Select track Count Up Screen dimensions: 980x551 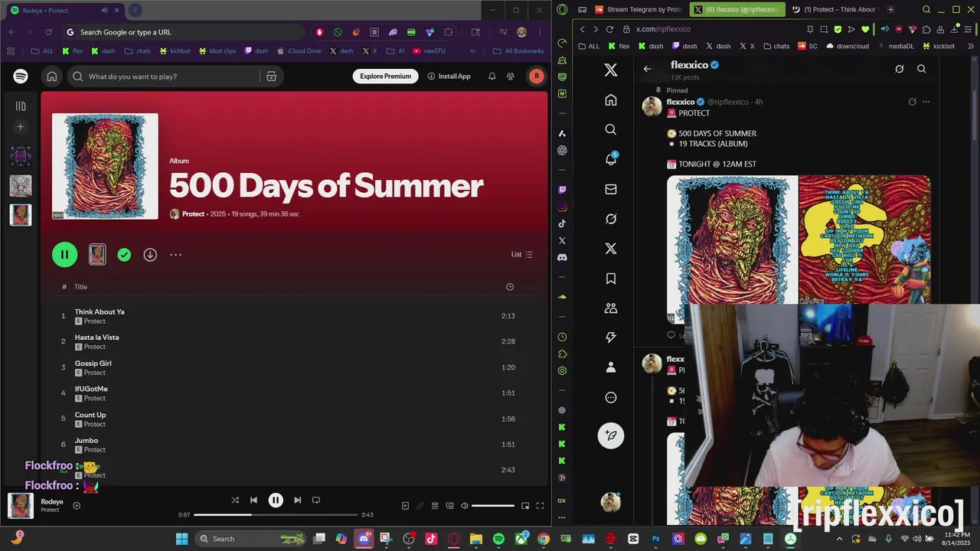pyautogui.click(x=90, y=415)
